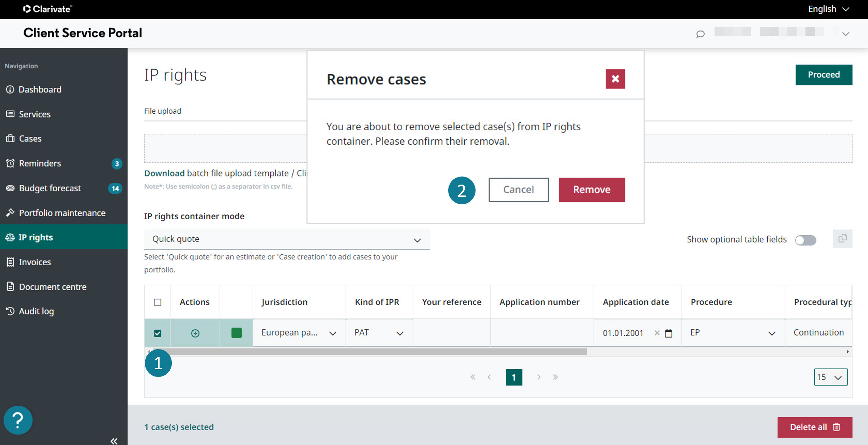This screenshot has height=445, width=868.
Task: Collapse the navigation sidebar
Action: click(x=114, y=441)
